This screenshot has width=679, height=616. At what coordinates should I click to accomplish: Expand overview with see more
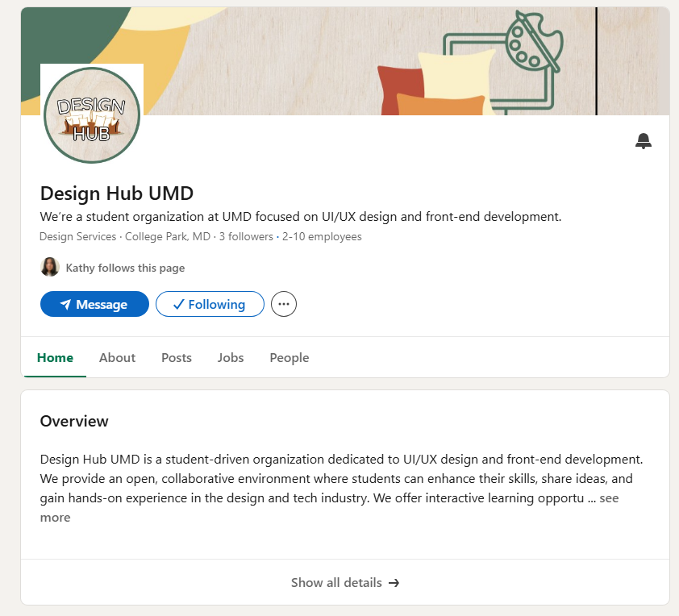(609, 498)
